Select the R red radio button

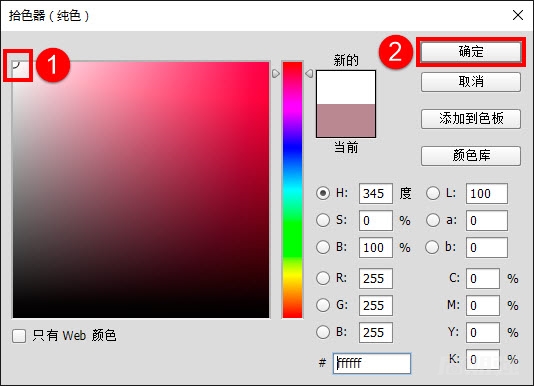pos(323,278)
